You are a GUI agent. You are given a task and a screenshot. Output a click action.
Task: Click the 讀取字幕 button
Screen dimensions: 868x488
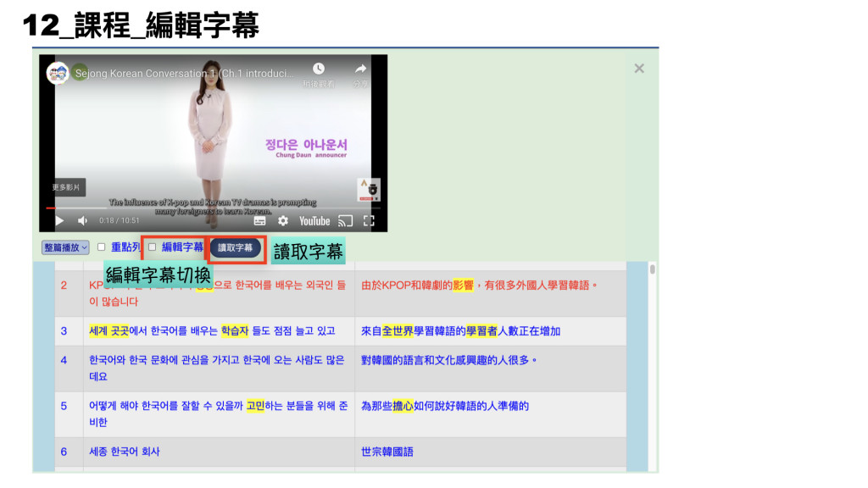(236, 248)
